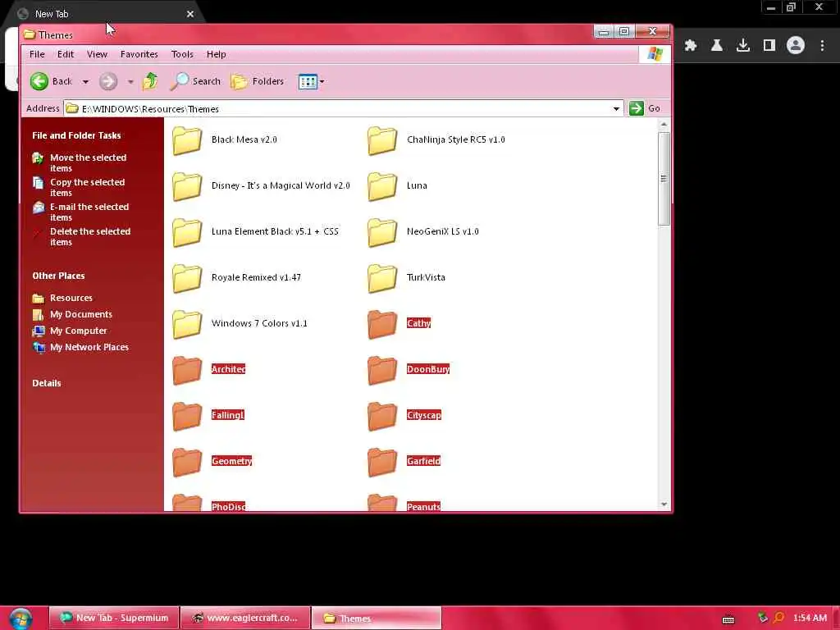Select the Black Mesa v2.0 folder icon
Screen dimensions: 840x630
[x=187, y=140]
